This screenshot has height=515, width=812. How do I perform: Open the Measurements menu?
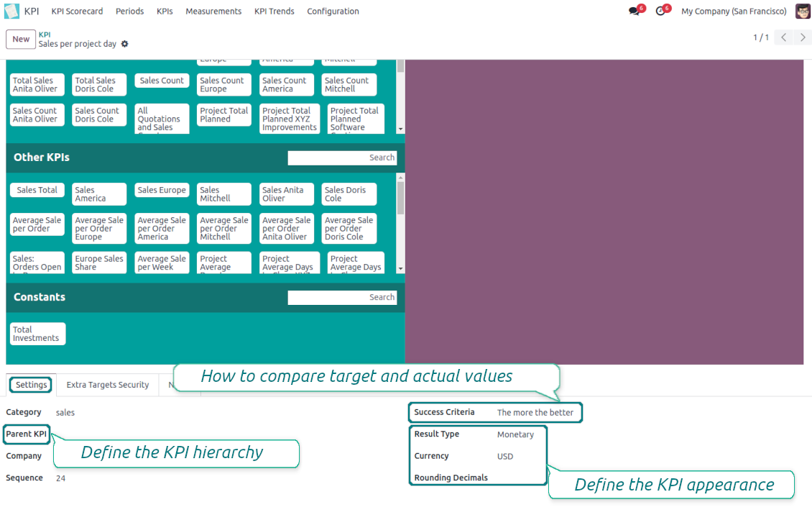click(x=213, y=11)
